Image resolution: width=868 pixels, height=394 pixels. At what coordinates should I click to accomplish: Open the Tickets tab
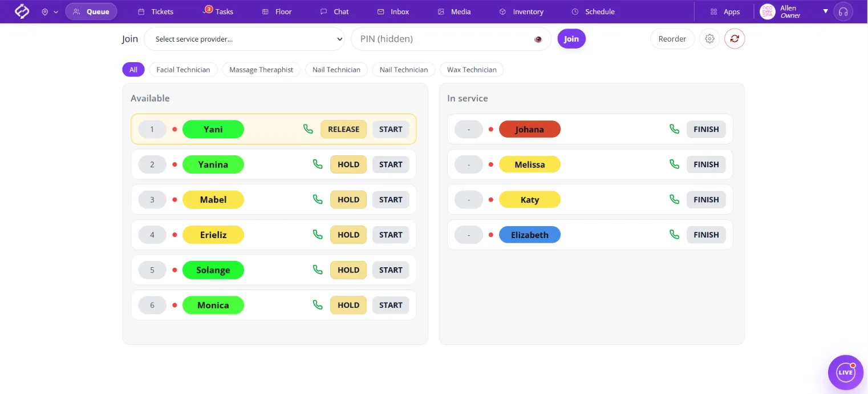click(156, 11)
